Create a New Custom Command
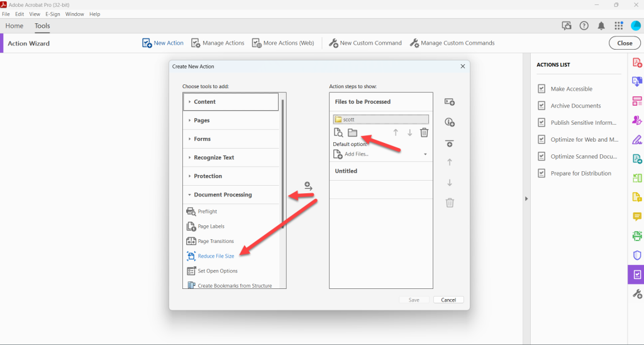The height and width of the screenshot is (345, 644). pyautogui.click(x=365, y=43)
